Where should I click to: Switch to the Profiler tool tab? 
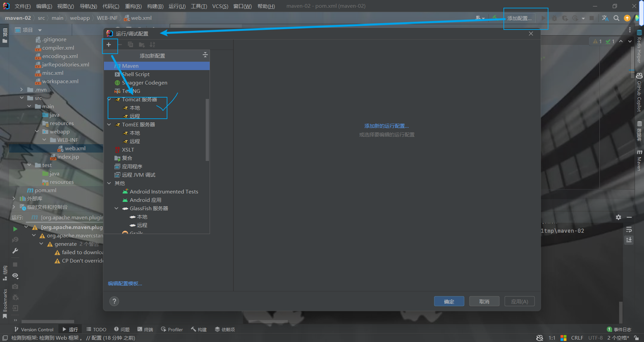(x=172, y=330)
